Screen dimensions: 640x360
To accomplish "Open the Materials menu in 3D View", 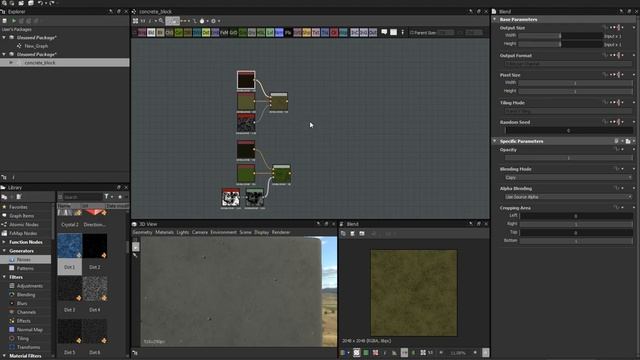I will [x=164, y=232].
